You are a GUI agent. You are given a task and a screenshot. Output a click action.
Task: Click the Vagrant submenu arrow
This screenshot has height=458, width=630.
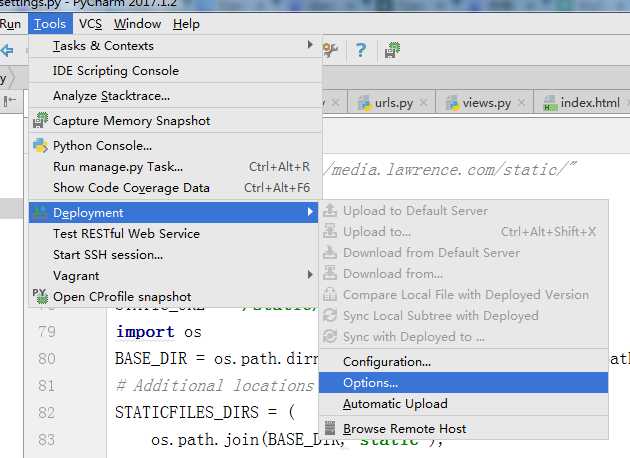coord(310,275)
